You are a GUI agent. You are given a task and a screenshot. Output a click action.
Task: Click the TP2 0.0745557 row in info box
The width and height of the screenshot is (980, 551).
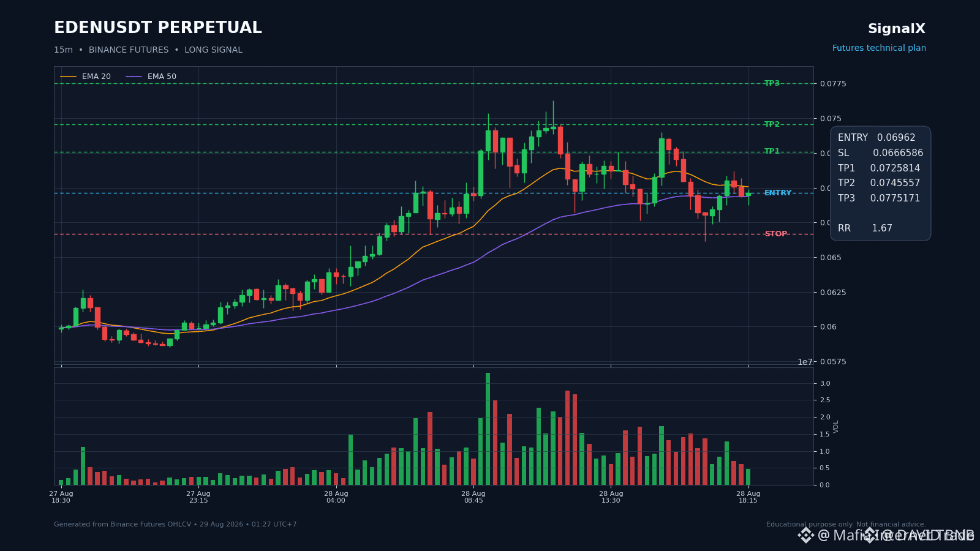pyautogui.click(x=879, y=183)
